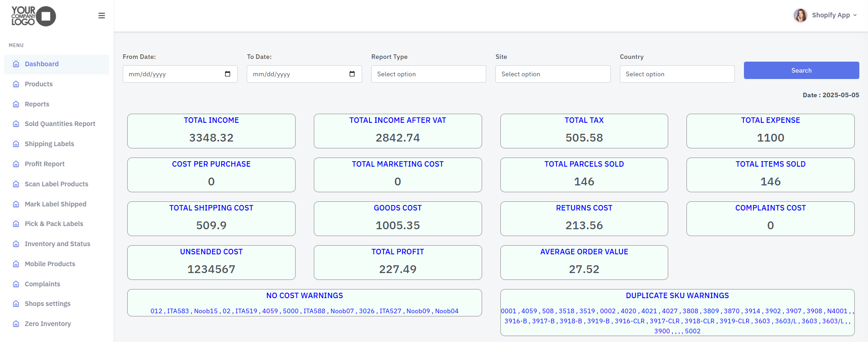Go to Products menu item

(x=57, y=84)
